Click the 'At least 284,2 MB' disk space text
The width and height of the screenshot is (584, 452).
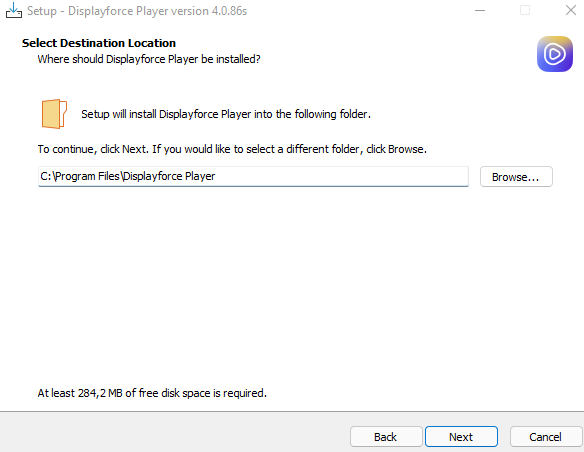152,393
